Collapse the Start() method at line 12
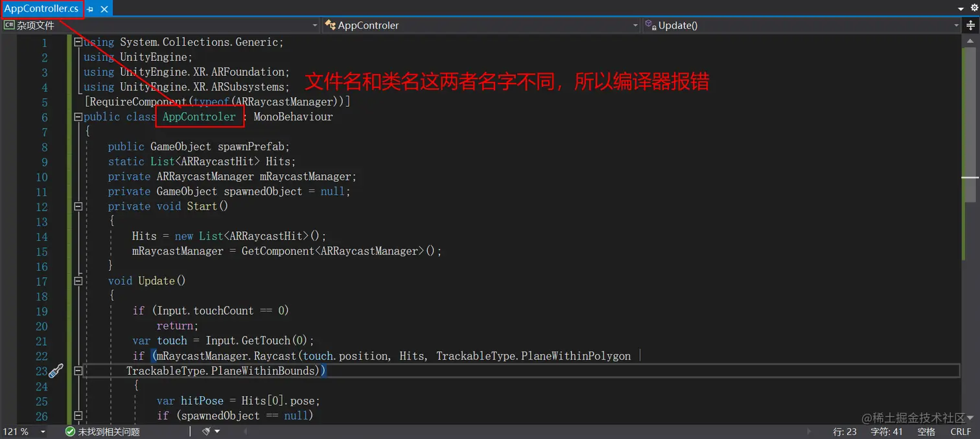Image resolution: width=980 pixels, height=439 pixels. [78, 207]
